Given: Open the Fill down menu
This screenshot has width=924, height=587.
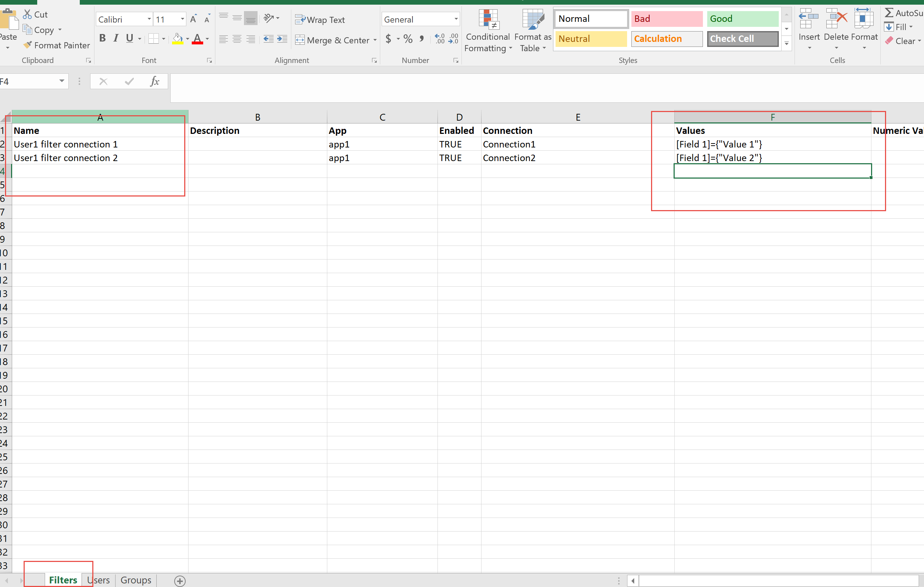Looking at the screenshot, I should coord(898,27).
